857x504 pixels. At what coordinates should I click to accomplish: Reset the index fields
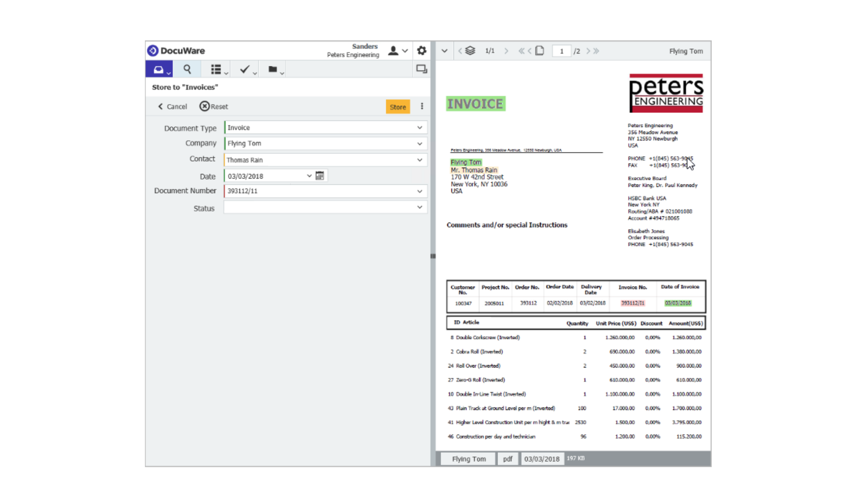point(214,106)
